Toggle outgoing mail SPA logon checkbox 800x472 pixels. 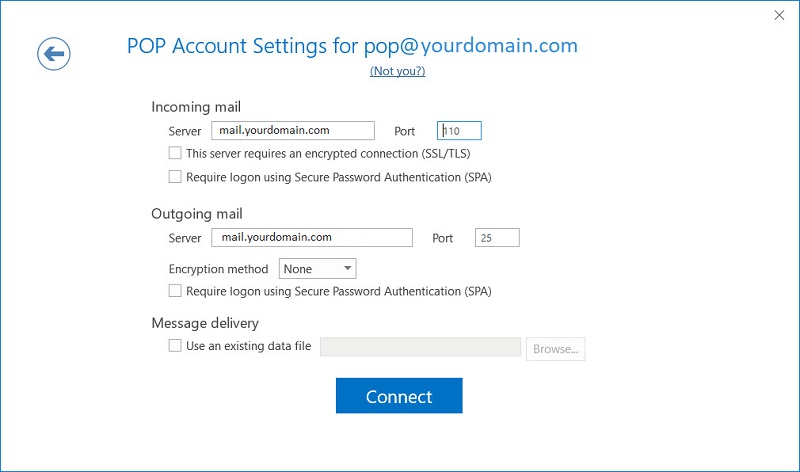176,291
